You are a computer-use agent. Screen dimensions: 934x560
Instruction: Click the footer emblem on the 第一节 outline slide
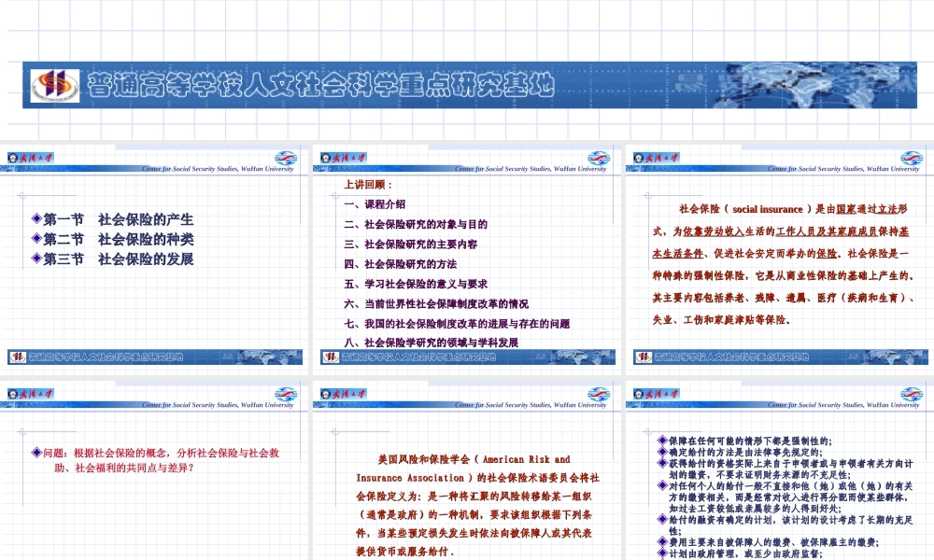(17, 357)
